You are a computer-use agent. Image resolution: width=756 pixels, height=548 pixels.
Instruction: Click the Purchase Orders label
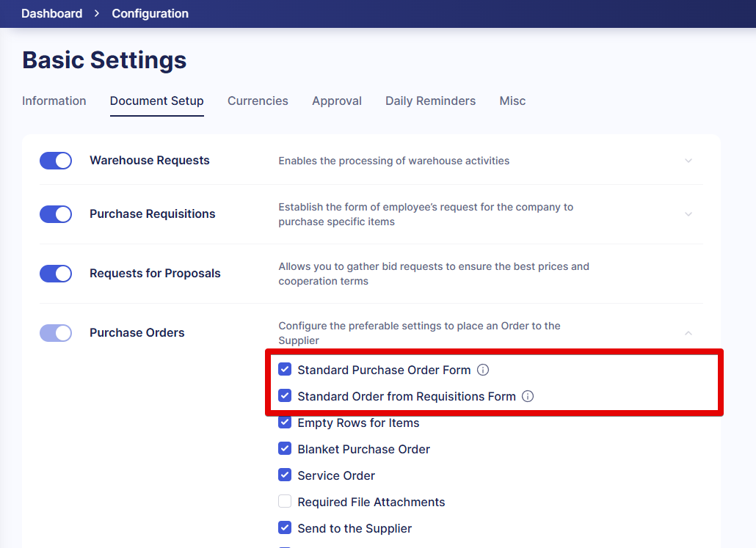(137, 332)
